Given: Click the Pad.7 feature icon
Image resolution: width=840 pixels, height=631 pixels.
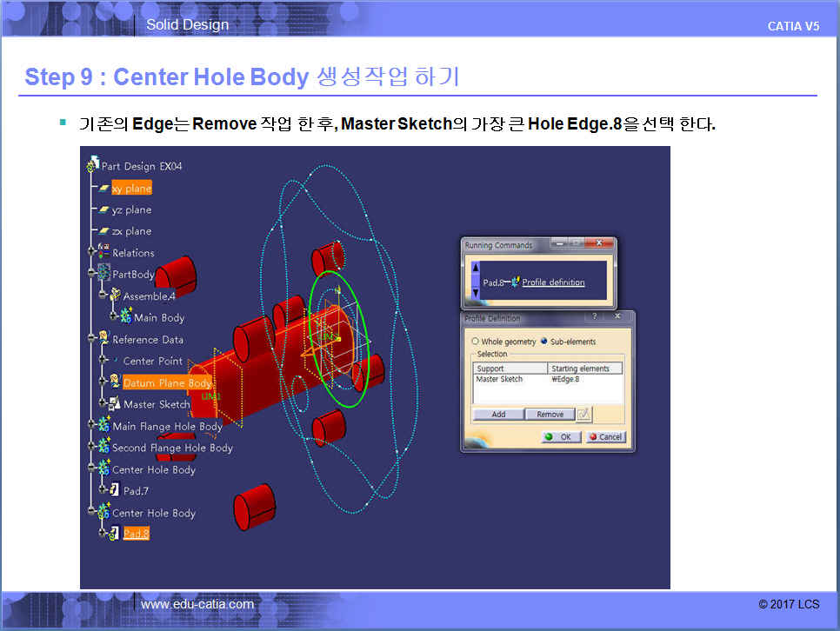Looking at the screenshot, I should pyautogui.click(x=114, y=491).
